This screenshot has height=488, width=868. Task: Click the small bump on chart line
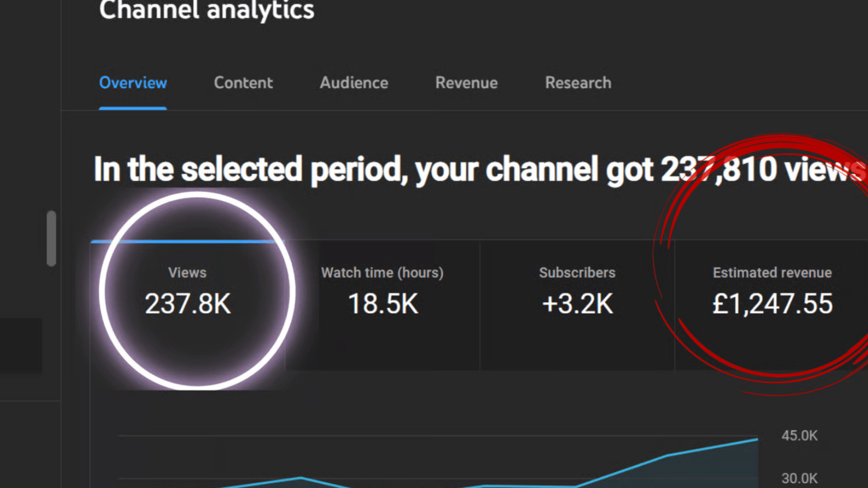click(x=300, y=478)
